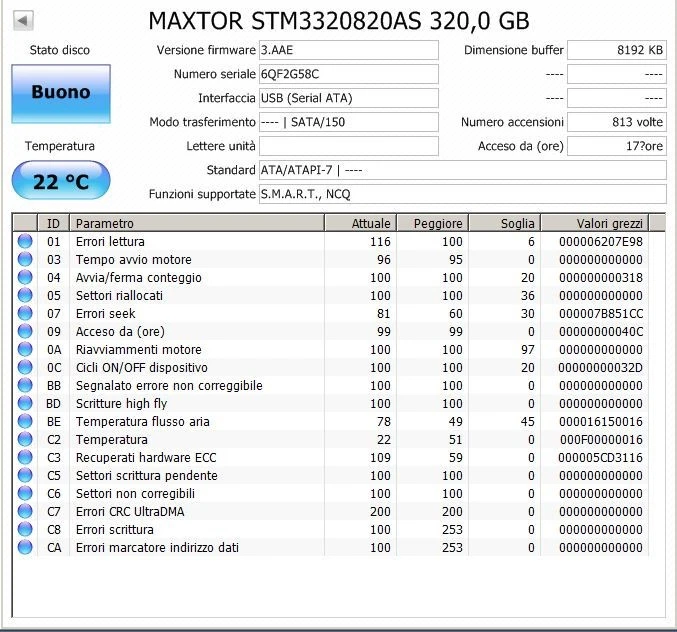Select the Errori seek row
The image size is (677, 632).
331,313
